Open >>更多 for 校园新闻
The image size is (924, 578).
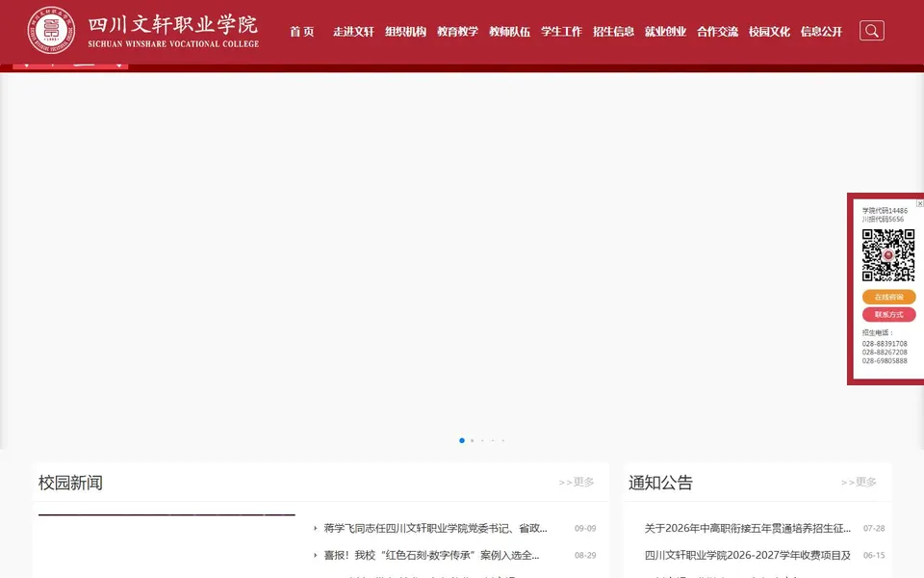[x=577, y=482]
